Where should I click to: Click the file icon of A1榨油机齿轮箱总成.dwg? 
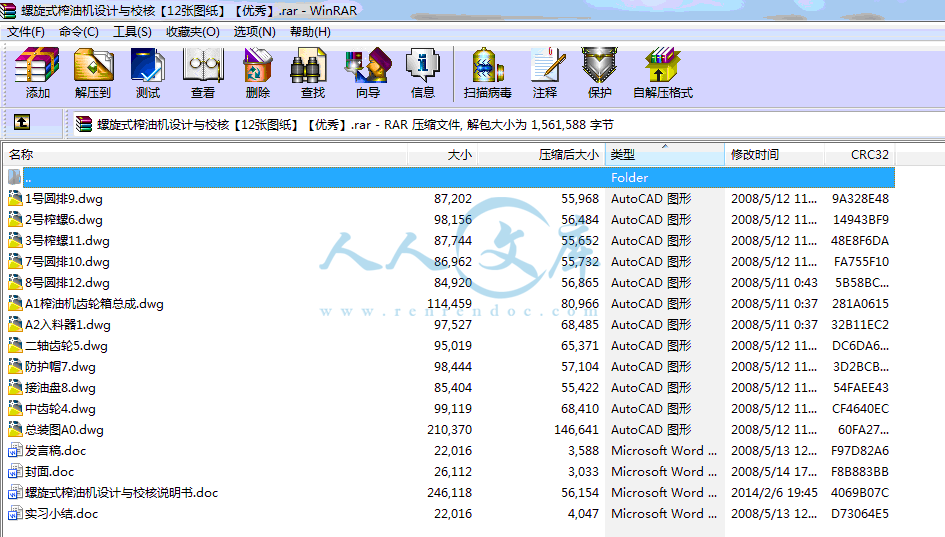tap(15, 304)
